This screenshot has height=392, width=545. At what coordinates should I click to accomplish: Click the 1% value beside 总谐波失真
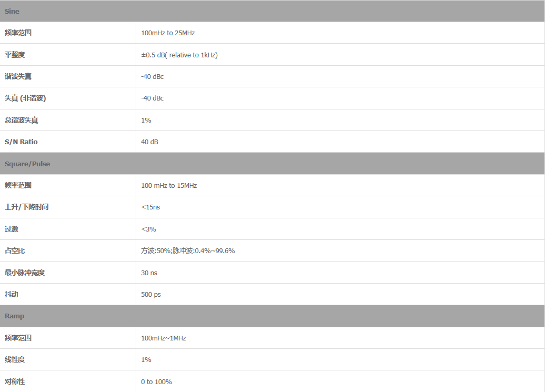tap(146, 120)
